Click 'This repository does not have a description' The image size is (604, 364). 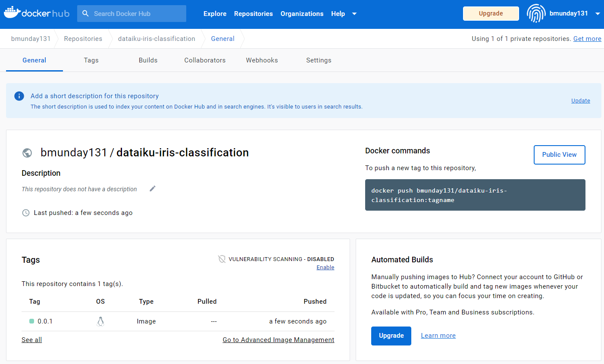[79, 189]
